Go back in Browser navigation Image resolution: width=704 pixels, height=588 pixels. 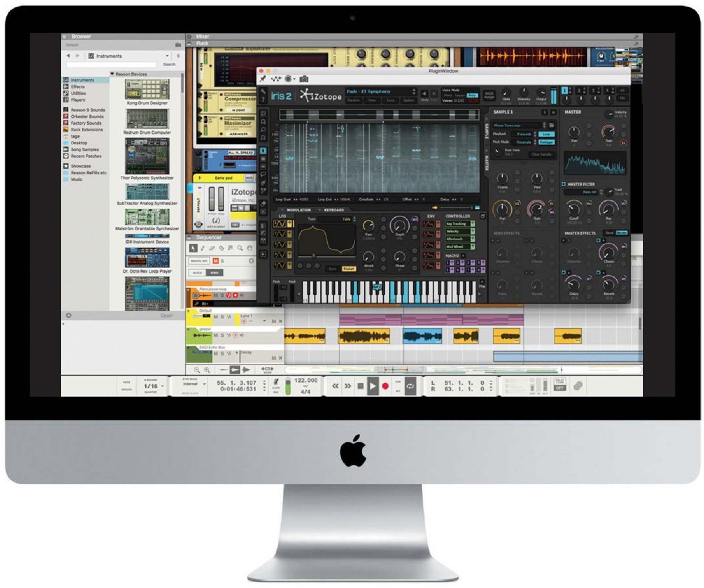[69, 56]
